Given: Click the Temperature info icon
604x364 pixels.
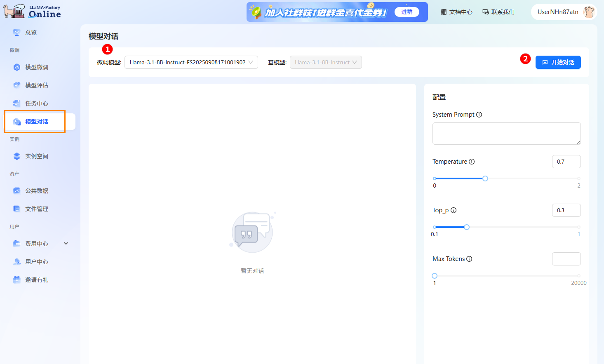Looking at the screenshot, I should coord(472,162).
